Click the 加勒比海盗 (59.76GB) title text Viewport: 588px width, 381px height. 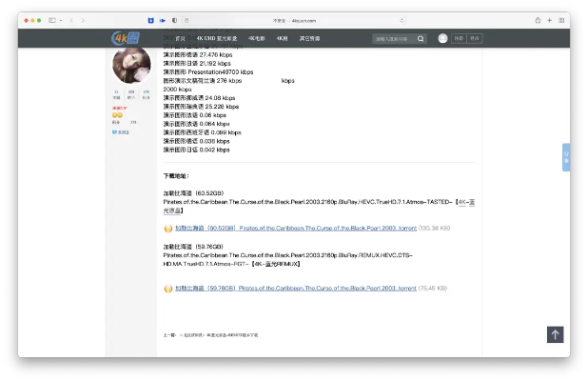(x=193, y=247)
